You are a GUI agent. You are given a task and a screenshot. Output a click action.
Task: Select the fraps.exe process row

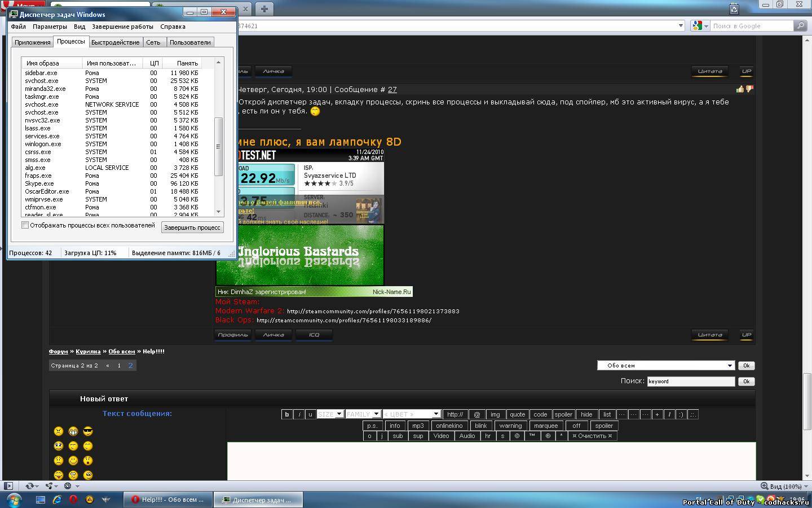(112, 176)
